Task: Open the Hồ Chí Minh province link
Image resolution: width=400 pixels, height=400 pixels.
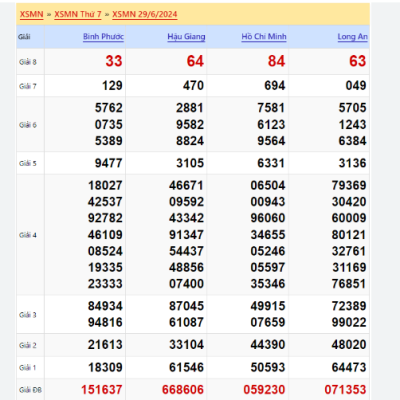Action: click(x=264, y=37)
